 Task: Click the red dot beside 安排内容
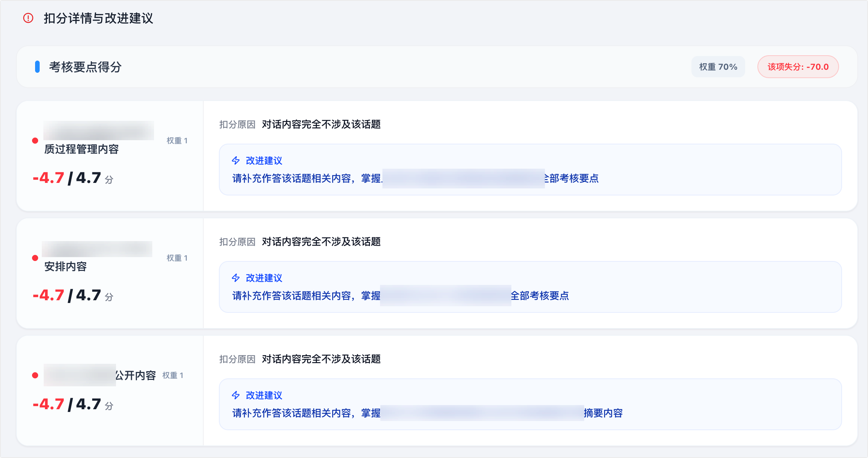[x=35, y=258]
